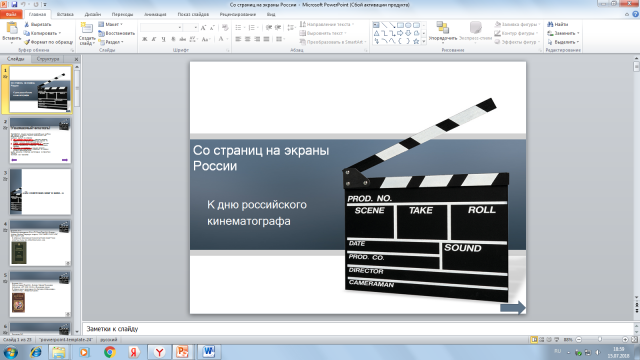The width and height of the screenshot is (640, 360).
Task: Click the Shape Effects (Эффекты фигур) button
Action: pyautogui.click(x=518, y=42)
